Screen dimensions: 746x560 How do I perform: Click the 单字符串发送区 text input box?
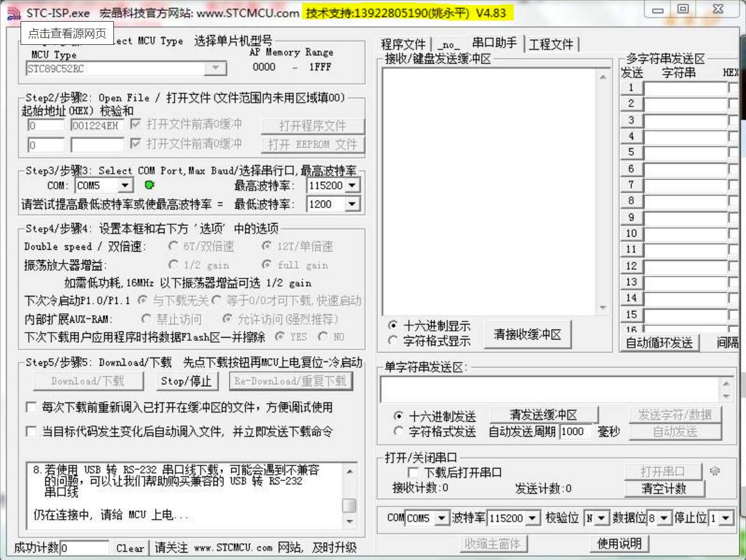(550, 389)
